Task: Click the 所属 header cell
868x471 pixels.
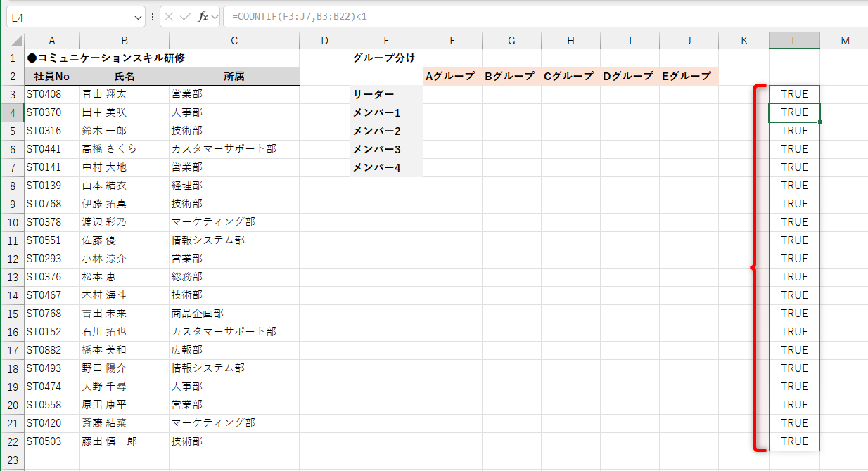Action: (x=234, y=77)
